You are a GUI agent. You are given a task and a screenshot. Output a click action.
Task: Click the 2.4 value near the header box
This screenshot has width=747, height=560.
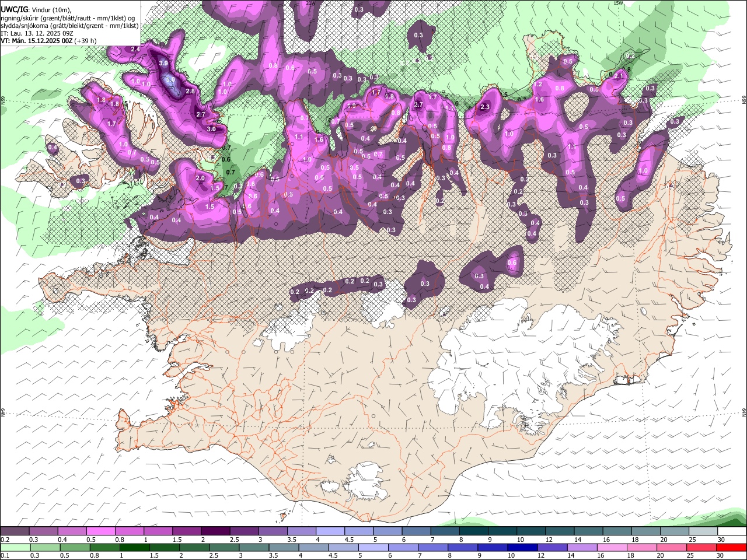tap(135, 49)
